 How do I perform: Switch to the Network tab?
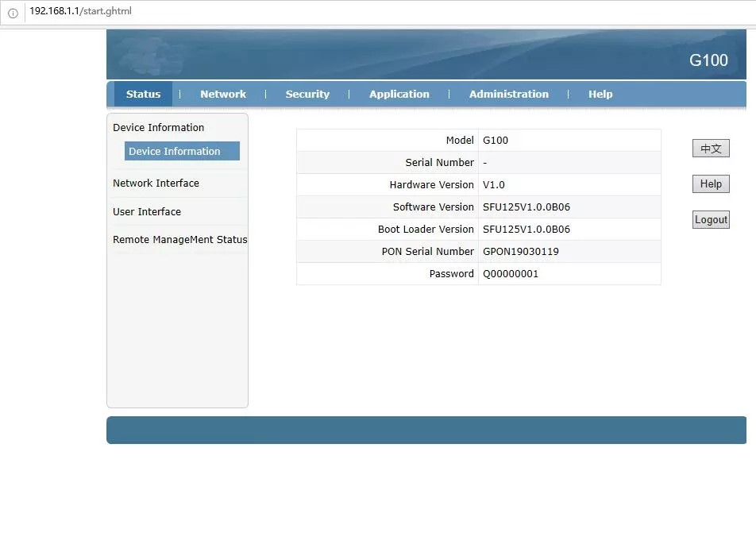(x=223, y=94)
